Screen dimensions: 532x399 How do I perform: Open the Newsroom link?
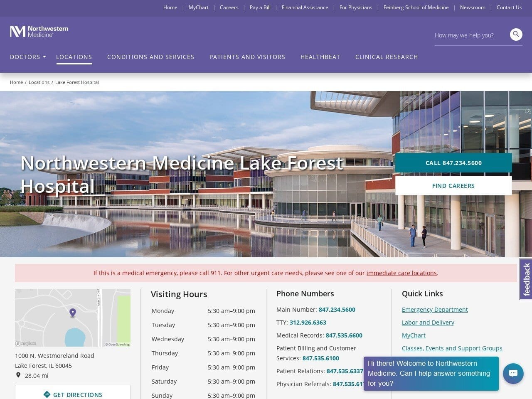(473, 7)
